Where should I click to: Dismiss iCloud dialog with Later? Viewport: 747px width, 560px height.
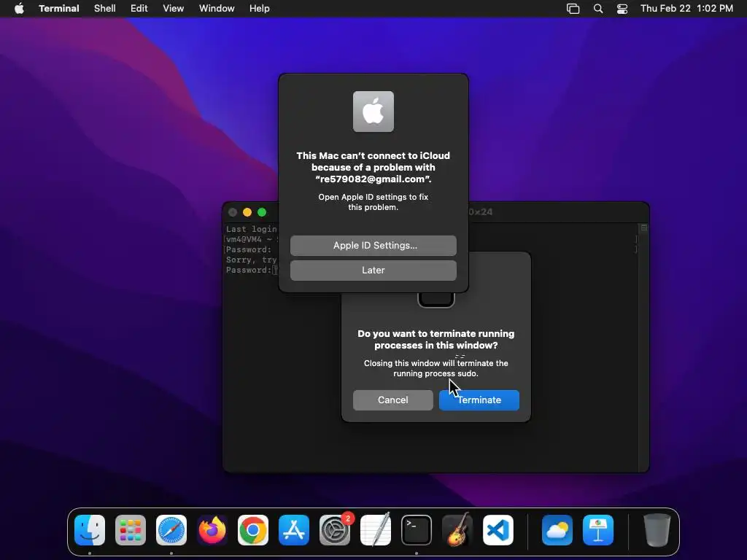tap(373, 271)
